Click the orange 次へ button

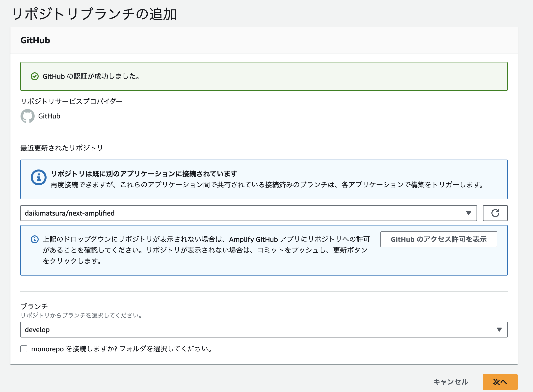[500, 382]
